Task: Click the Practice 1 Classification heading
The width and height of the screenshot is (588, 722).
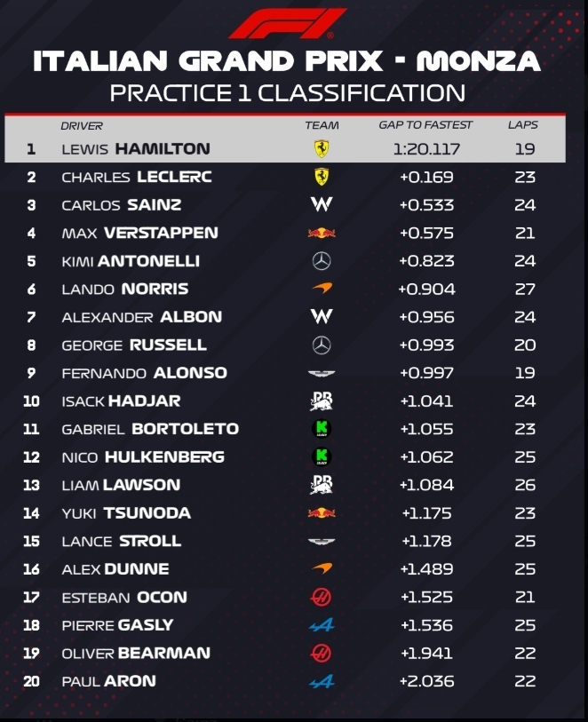Action: (x=287, y=92)
